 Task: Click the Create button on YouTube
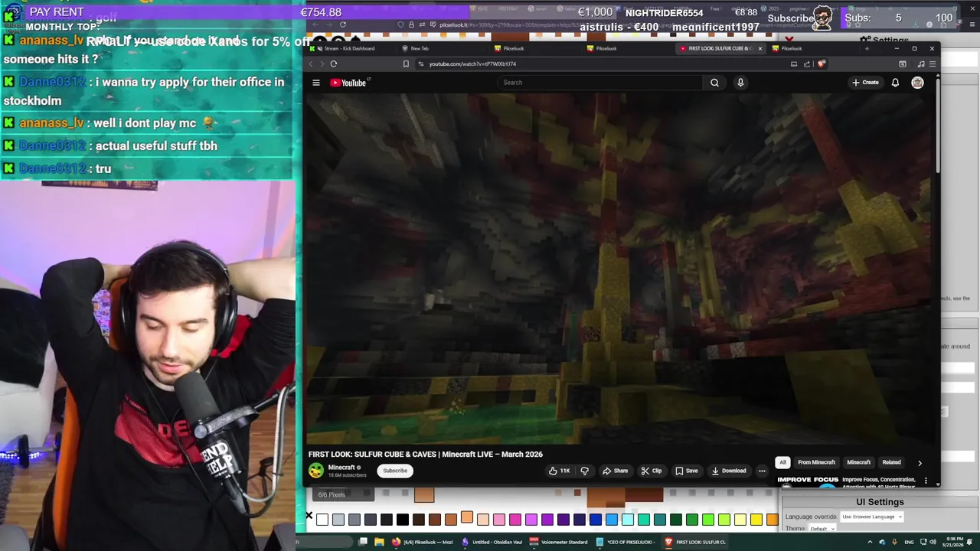(865, 83)
